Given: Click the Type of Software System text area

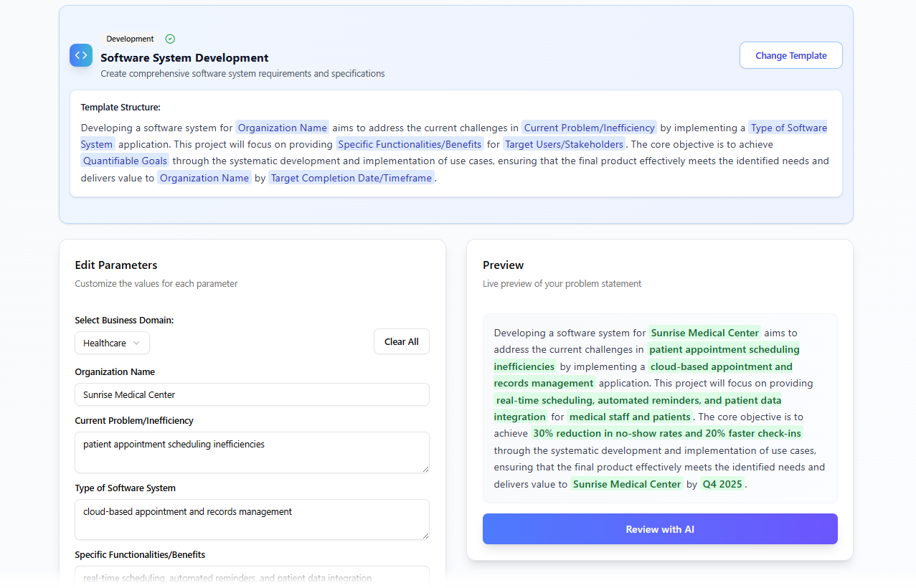Looking at the screenshot, I should [252, 519].
